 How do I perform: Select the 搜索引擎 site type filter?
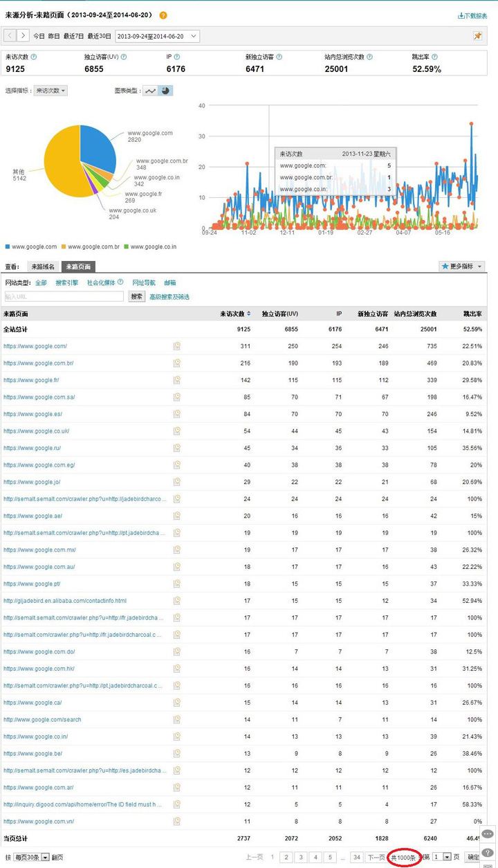pos(67,282)
